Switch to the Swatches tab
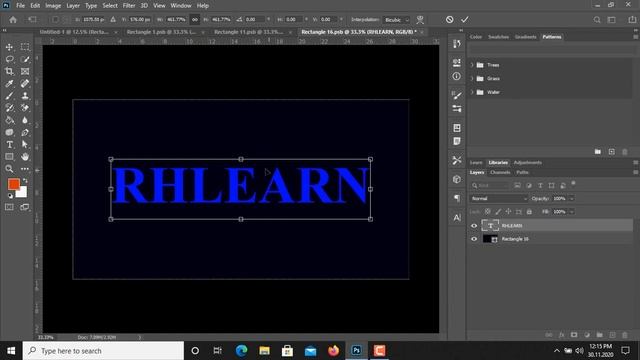640x360 pixels. coord(498,37)
